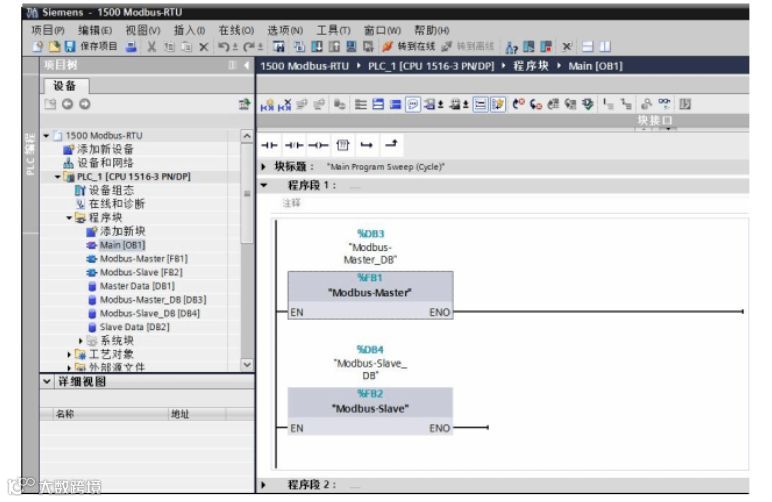Click the 保存项目 save button
The height and width of the screenshot is (502, 772).
(x=91, y=46)
